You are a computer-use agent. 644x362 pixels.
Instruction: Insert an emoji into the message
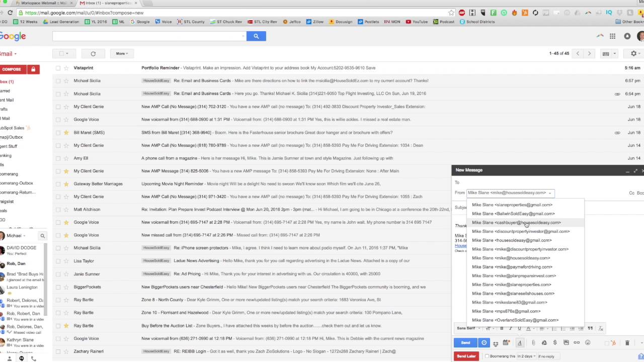[588, 343]
